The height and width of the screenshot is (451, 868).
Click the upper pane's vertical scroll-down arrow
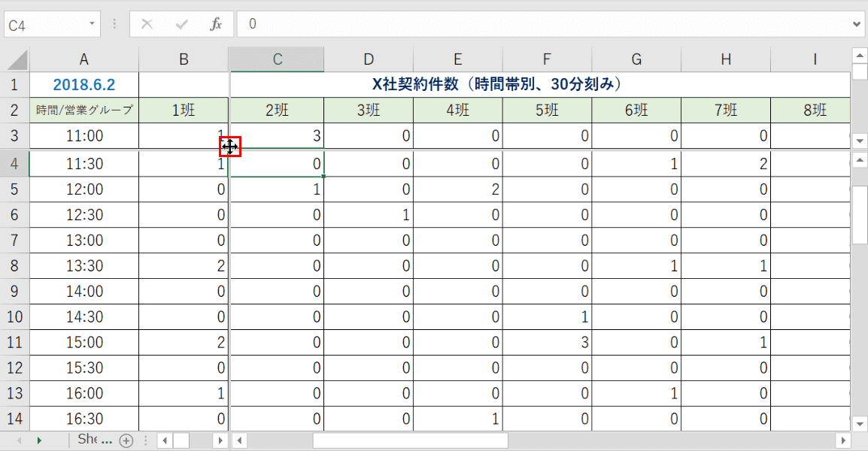[859, 141]
